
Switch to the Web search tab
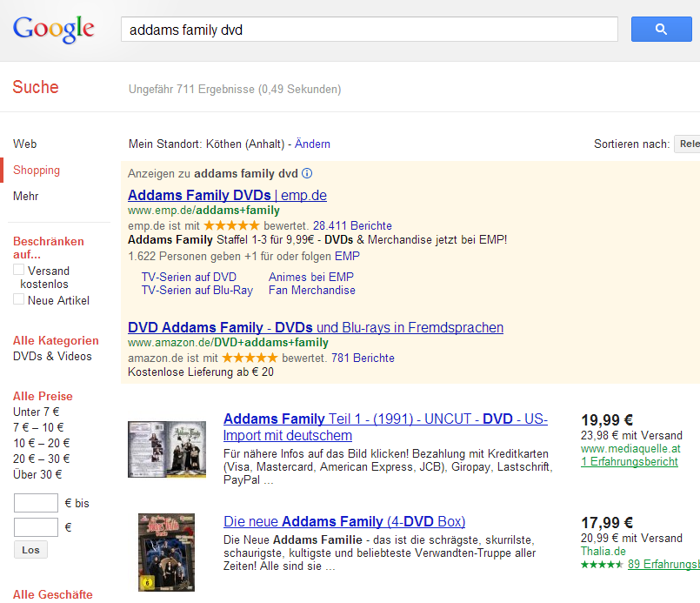25,144
